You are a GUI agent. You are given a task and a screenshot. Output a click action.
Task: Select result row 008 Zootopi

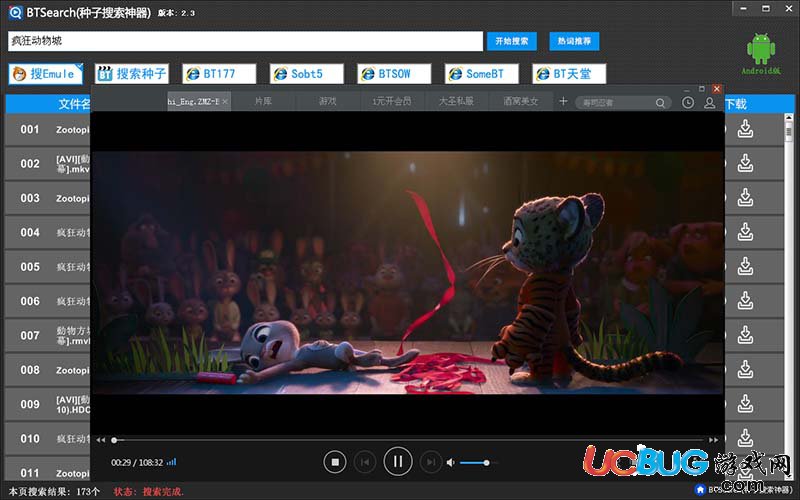[48, 370]
